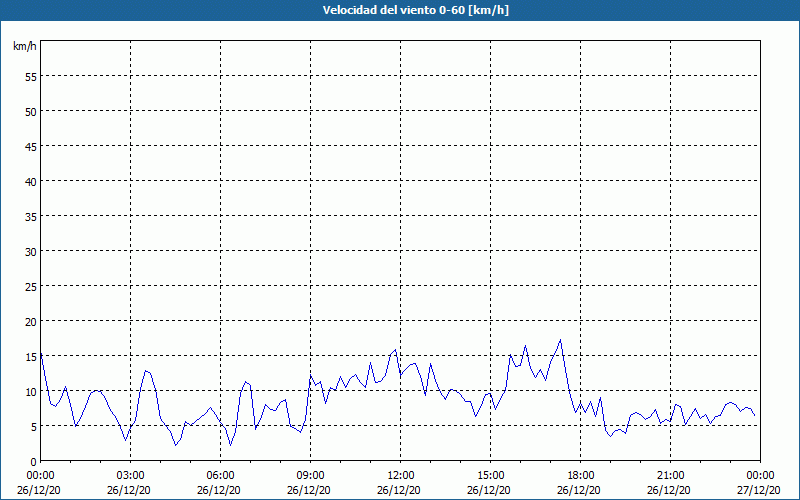Select the 30 y-axis label

click(31, 252)
